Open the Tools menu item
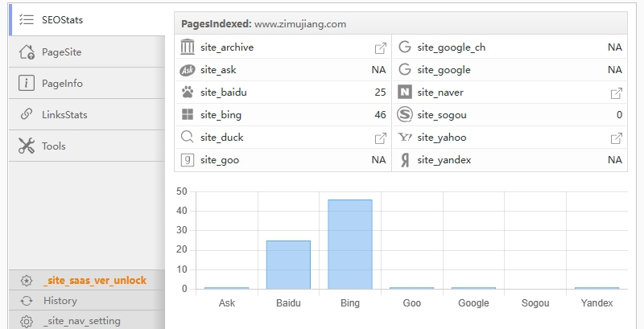Screen dimensions: 644x329 point(53,146)
